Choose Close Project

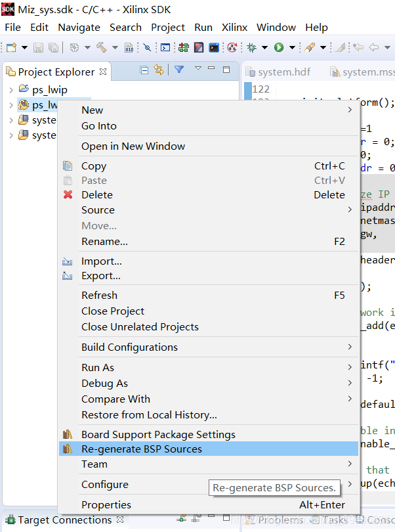(209, 311)
